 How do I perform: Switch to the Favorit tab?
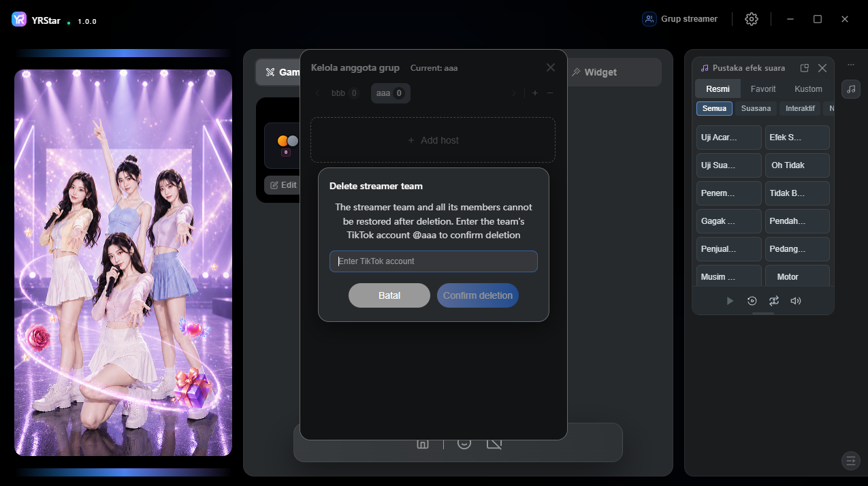pyautogui.click(x=763, y=89)
